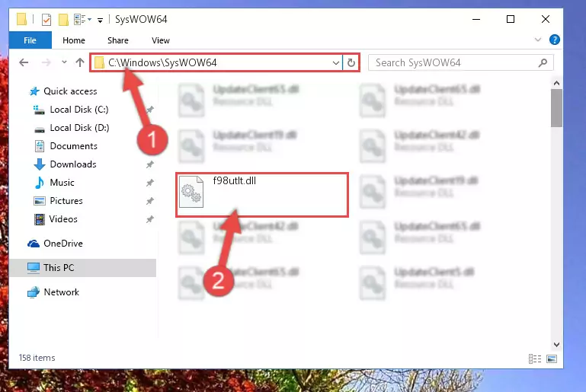Click the f98utlt.dll file name

tap(235, 180)
